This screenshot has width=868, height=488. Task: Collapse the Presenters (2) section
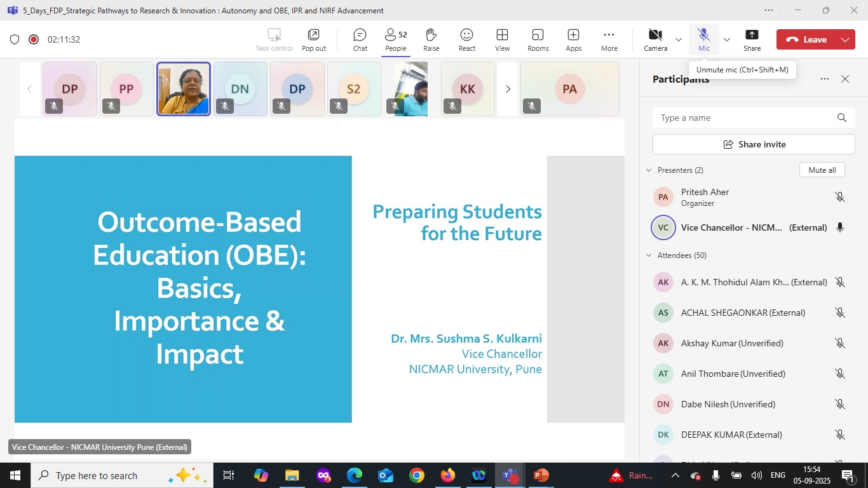click(649, 170)
